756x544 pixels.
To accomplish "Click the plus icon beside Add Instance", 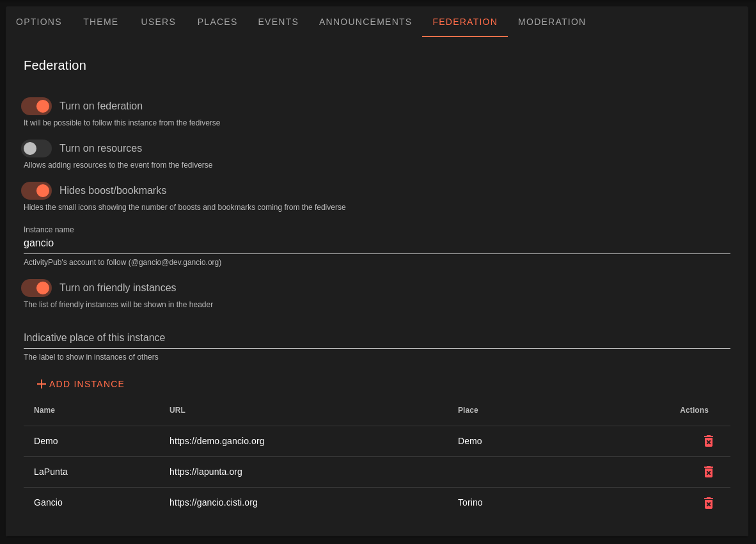I will (x=42, y=384).
